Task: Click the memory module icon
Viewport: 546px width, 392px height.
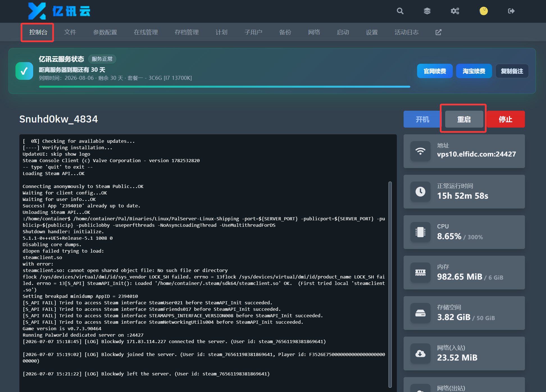Action: [420, 273]
